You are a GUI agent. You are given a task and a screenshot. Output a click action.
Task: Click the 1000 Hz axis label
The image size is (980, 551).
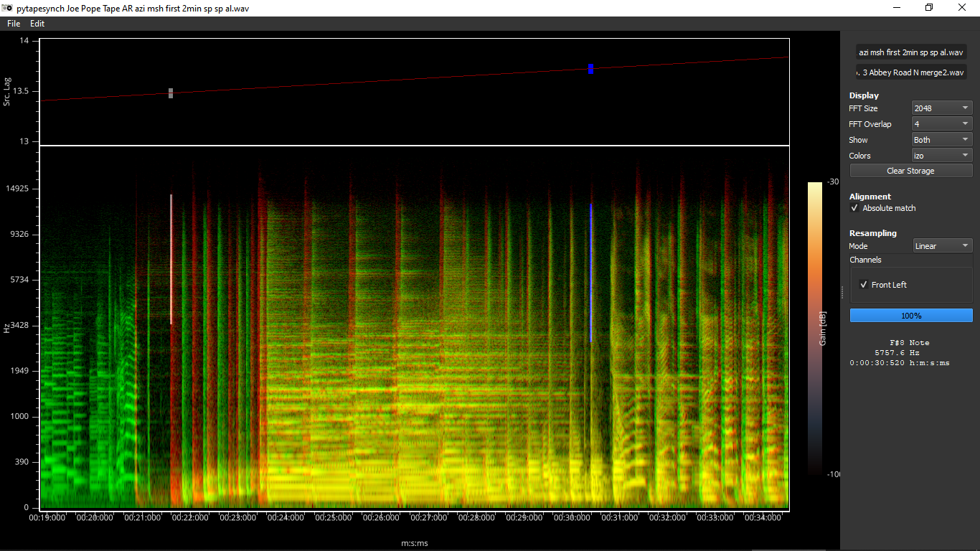20,416
